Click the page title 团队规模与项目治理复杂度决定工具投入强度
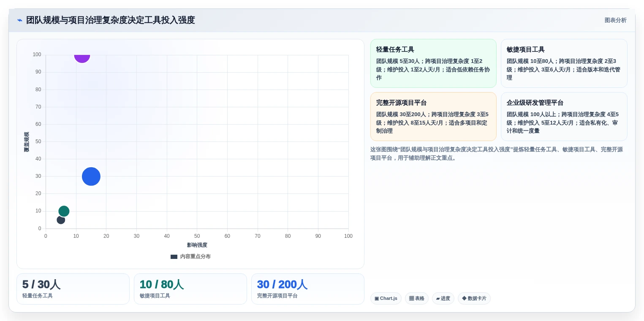Image resolution: width=644 pixels, height=321 pixels. 111,20
